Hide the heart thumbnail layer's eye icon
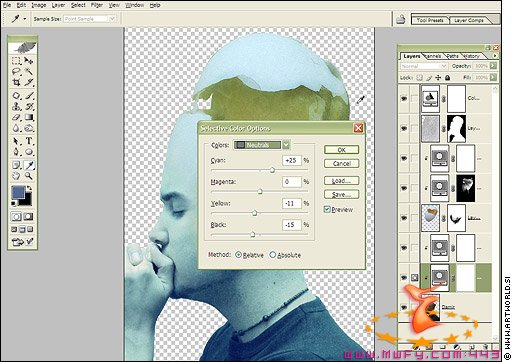The height and width of the screenshot is (362, 512). [x=404, y=218]
